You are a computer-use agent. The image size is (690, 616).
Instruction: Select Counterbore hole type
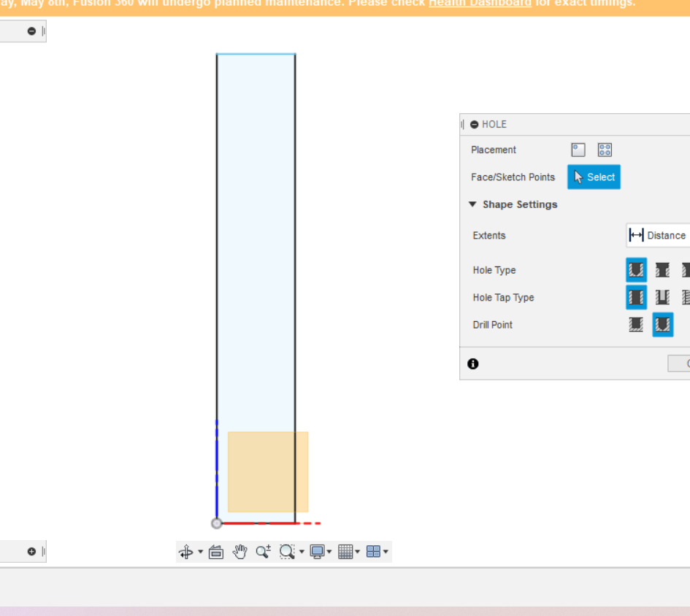663,270
